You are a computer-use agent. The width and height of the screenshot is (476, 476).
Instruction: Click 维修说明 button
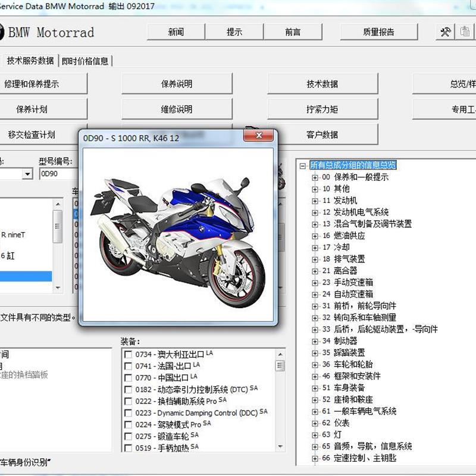pos(177,109)
